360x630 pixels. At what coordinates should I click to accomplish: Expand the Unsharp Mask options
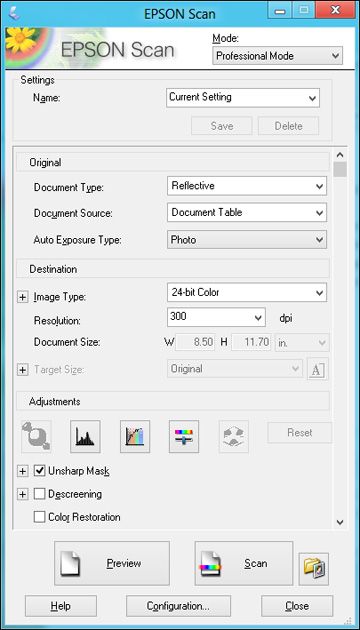click(23, 471)
